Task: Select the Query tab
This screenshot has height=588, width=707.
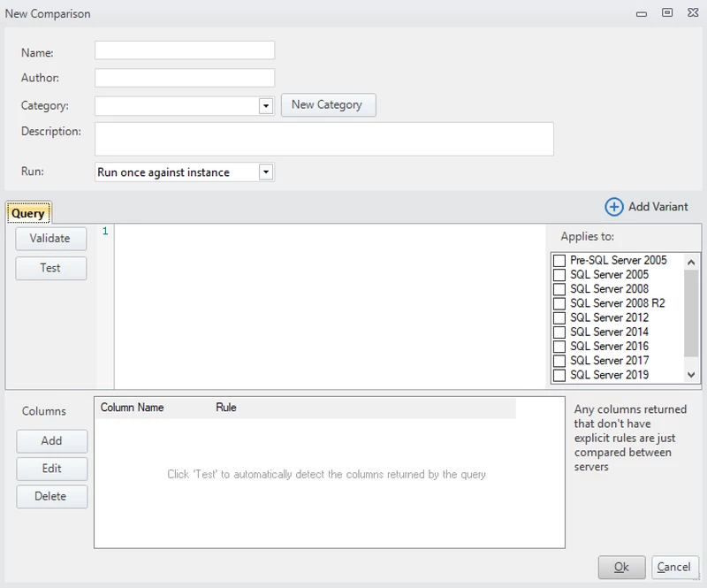Action: pyautogui.click(x=28, y=213)
